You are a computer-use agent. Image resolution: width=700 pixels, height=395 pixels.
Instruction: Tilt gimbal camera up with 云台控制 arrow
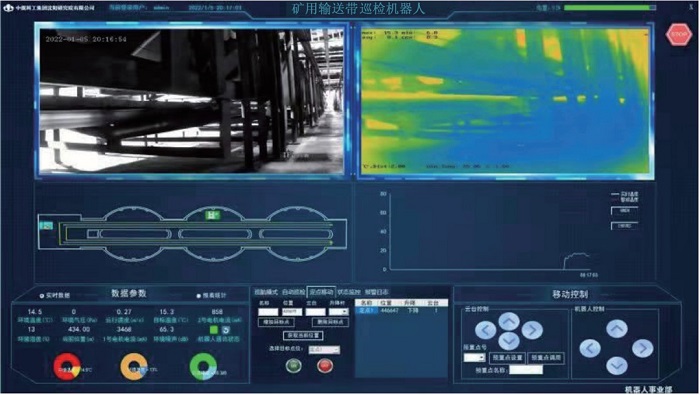509,321
